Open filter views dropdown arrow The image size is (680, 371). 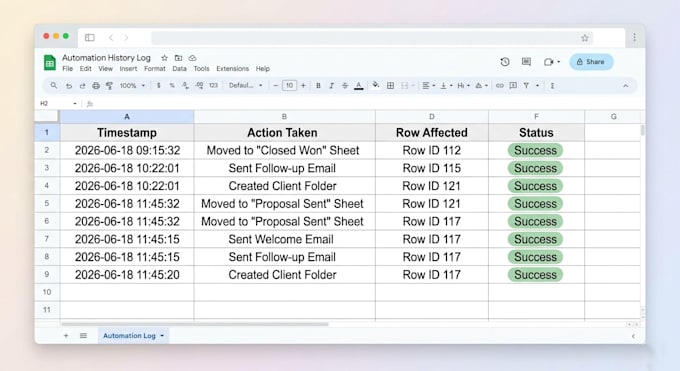coord(537,86)
